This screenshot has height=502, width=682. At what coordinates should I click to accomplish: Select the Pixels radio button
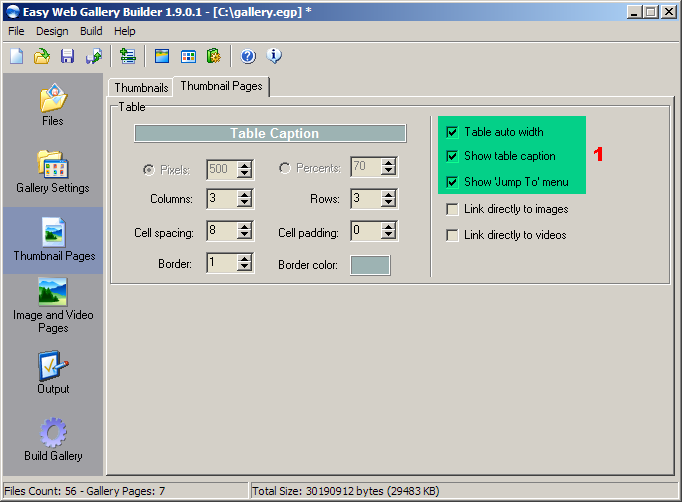(149, 170)
